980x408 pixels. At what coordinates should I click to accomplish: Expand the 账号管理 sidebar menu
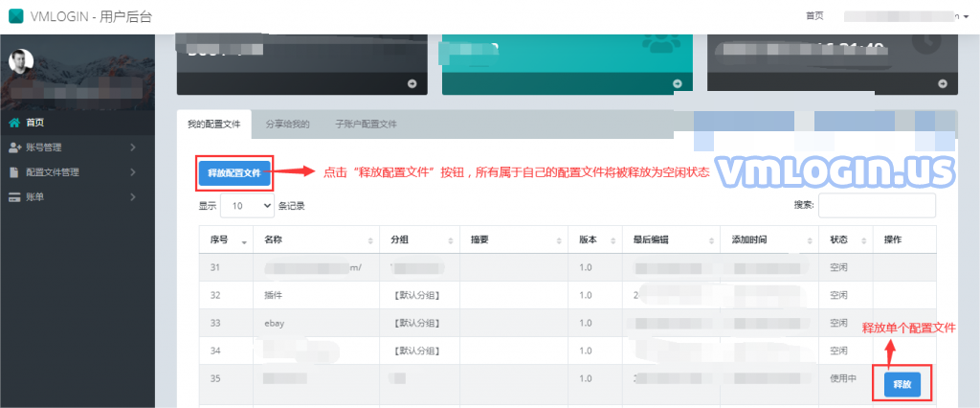pos(78,147)
